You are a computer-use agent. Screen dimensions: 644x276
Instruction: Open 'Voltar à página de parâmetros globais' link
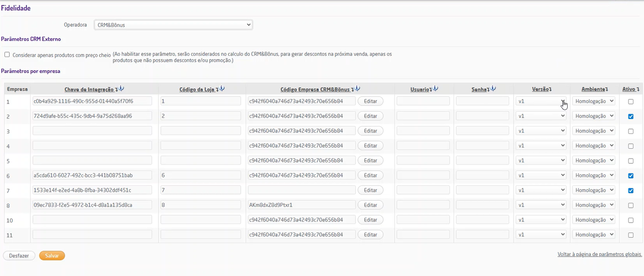(x=599, y=254)
